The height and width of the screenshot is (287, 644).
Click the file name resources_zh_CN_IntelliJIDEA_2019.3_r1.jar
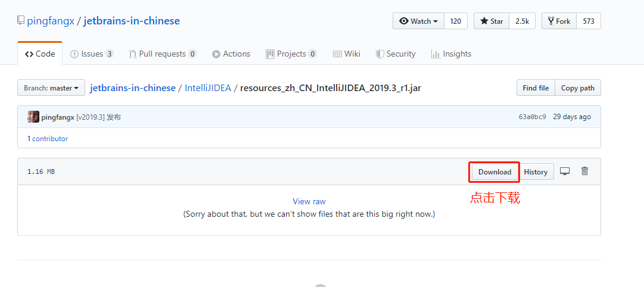(331, 88)
